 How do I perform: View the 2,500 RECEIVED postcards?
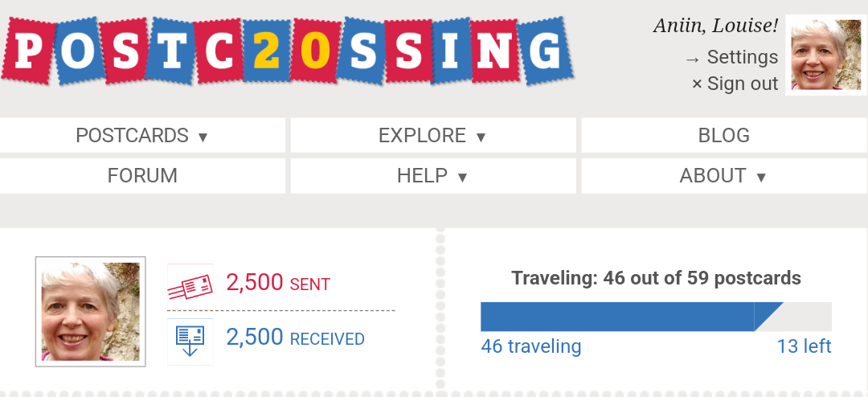295,338
